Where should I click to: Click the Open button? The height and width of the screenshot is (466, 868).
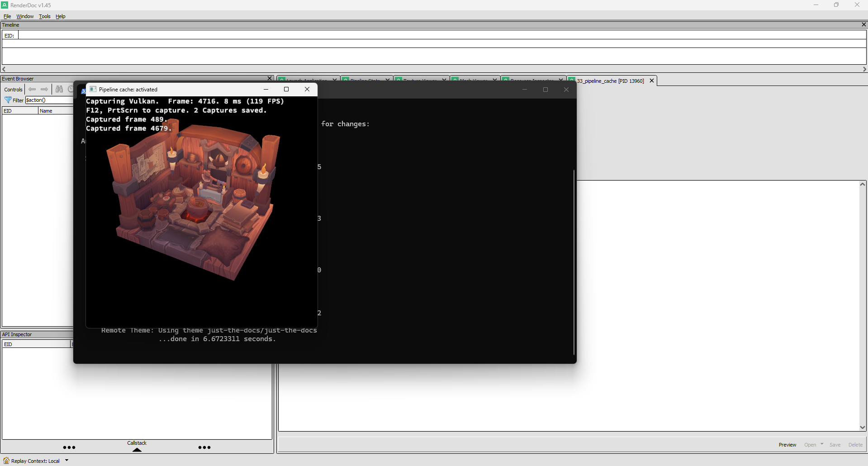[810, 445]
